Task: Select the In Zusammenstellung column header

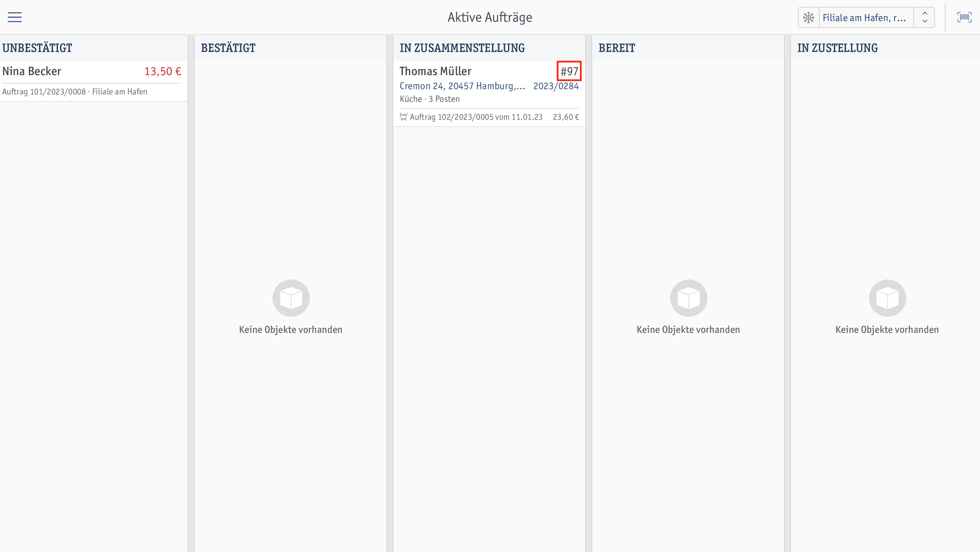Action: pos(462,48)
